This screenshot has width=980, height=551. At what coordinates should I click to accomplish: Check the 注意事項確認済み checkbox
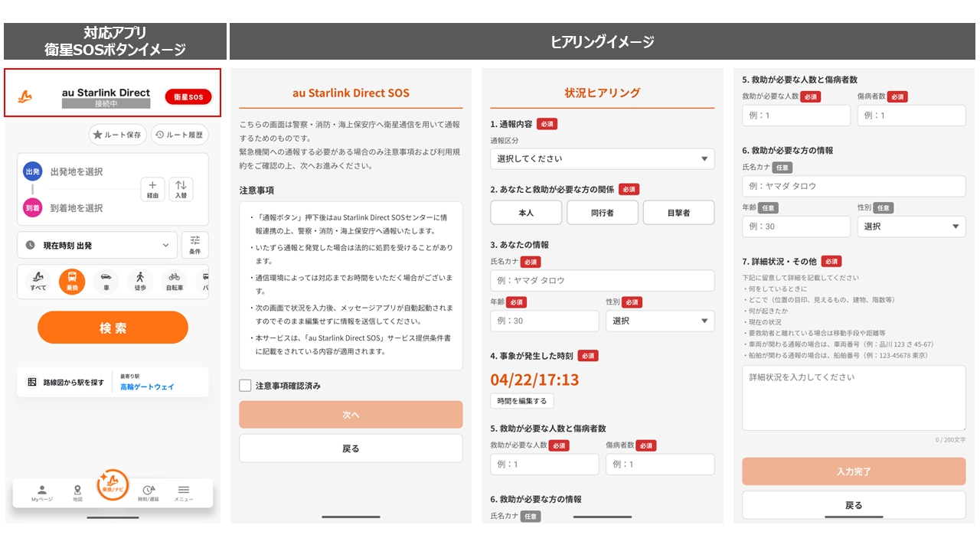point(245,386)
